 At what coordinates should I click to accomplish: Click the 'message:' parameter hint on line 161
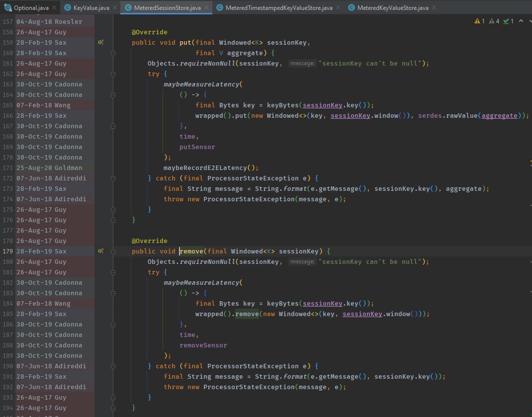tap(302, 63)
